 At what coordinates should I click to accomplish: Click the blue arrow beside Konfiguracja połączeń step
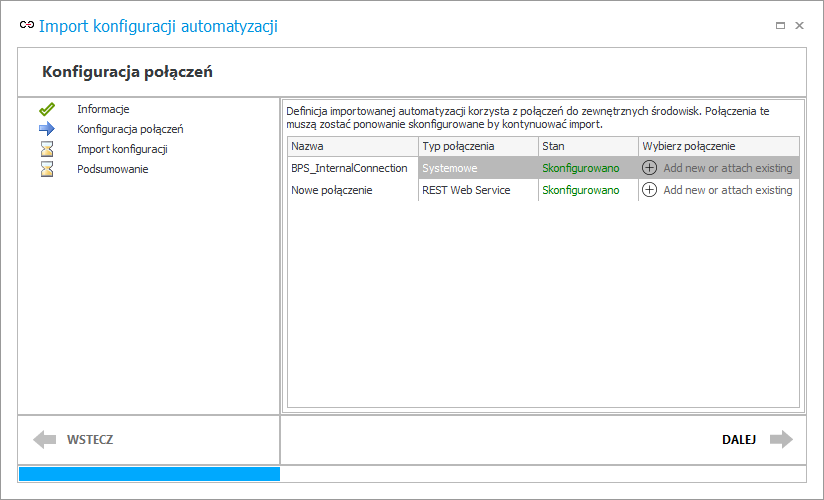[47, 129]
